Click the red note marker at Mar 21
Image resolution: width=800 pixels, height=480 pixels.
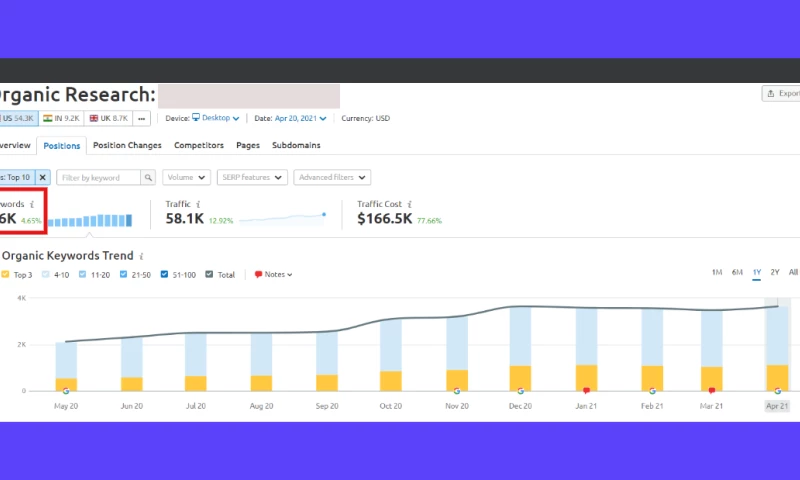click(x=712, y=391)
